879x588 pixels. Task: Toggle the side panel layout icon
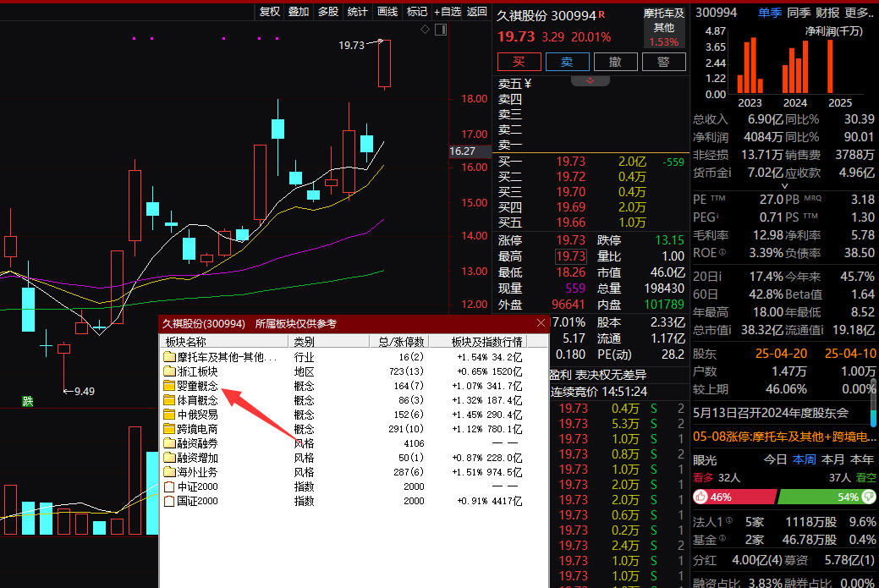tap(441, 30)
